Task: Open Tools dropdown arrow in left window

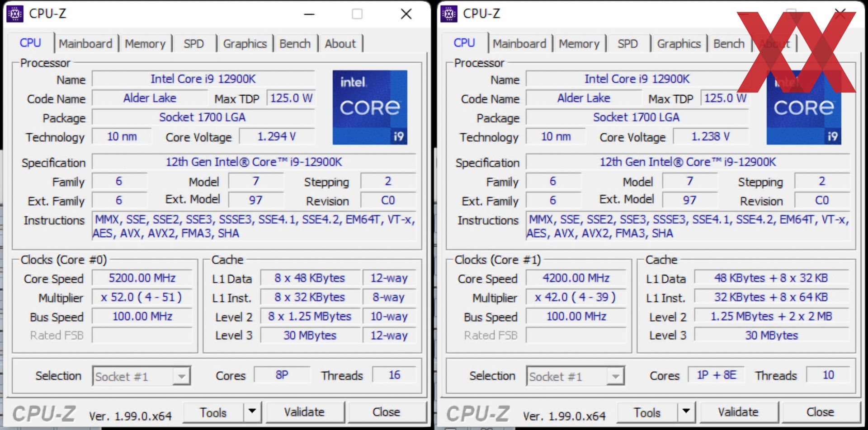Action: click(x=252, y=411)
